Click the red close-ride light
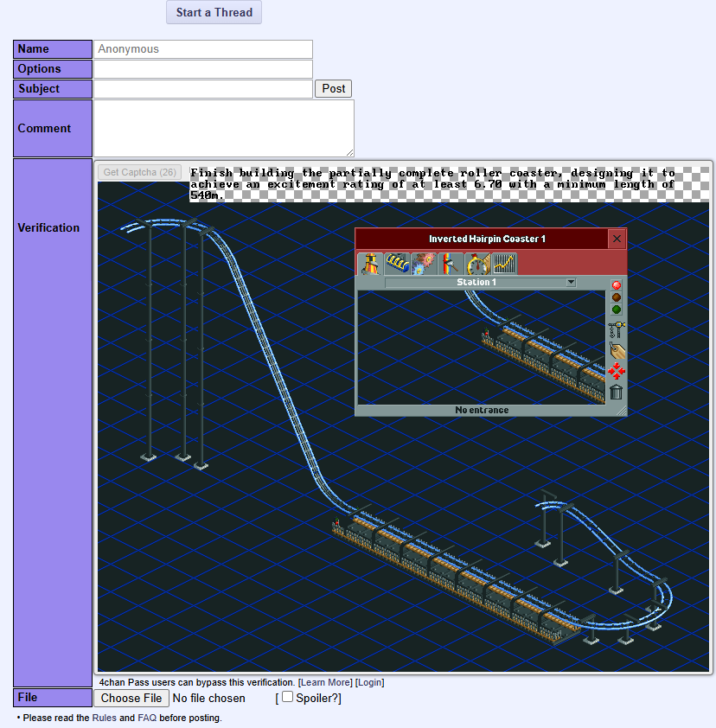 click(x=617, y=285)
